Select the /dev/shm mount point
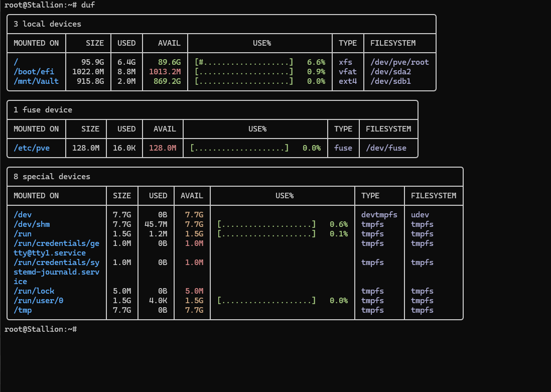 coord(32,224)
